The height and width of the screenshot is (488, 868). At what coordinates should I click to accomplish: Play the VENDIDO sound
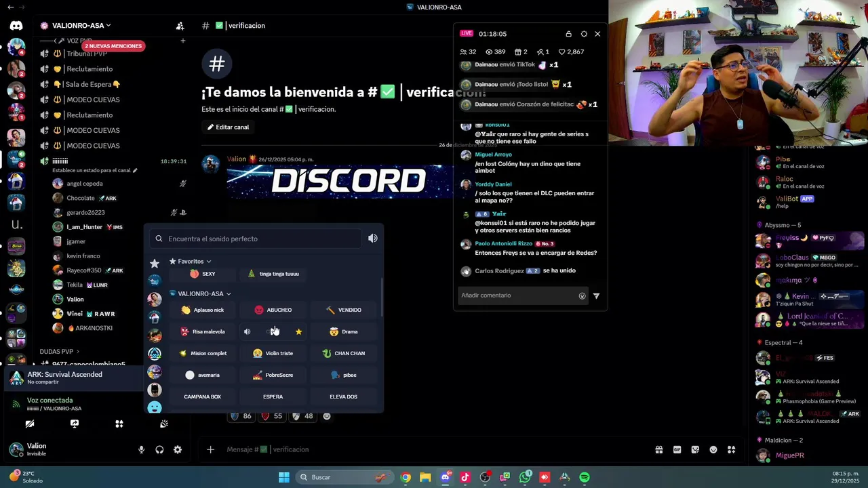[x=344, y=310]
